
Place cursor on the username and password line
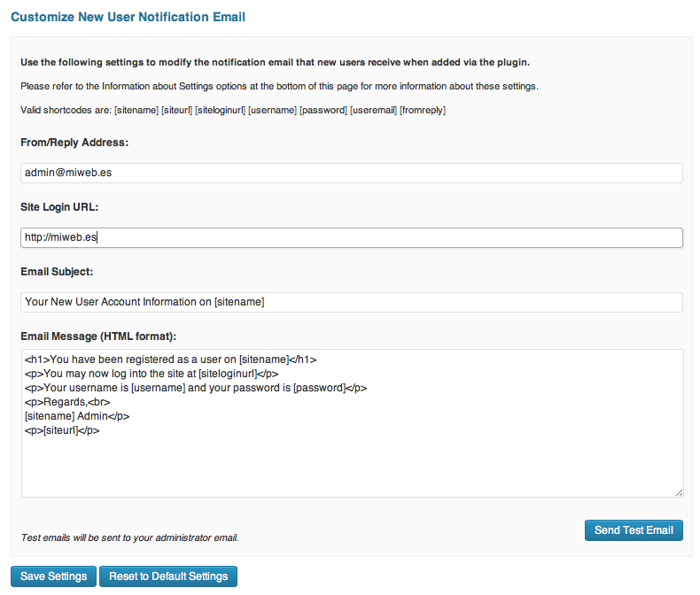point(195,388)
